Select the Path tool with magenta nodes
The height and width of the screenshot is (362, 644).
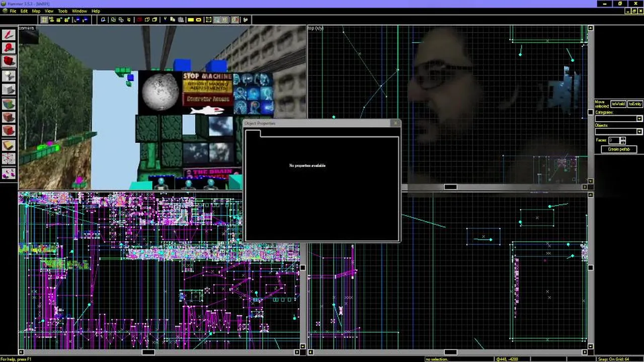[9, 173]
